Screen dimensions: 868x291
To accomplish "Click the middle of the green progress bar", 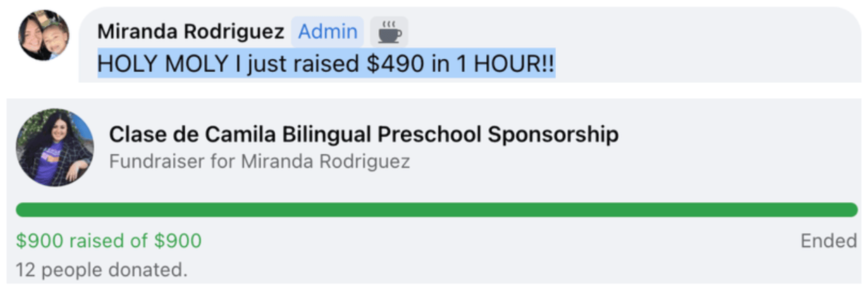I will click(437, 210).
